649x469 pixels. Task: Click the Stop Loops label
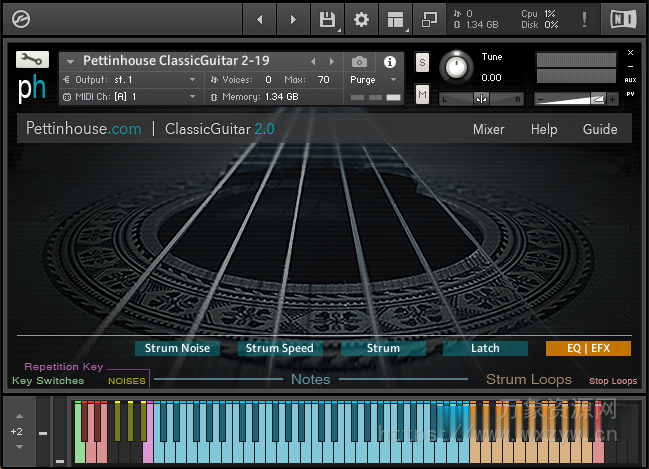tap(613, 381)
